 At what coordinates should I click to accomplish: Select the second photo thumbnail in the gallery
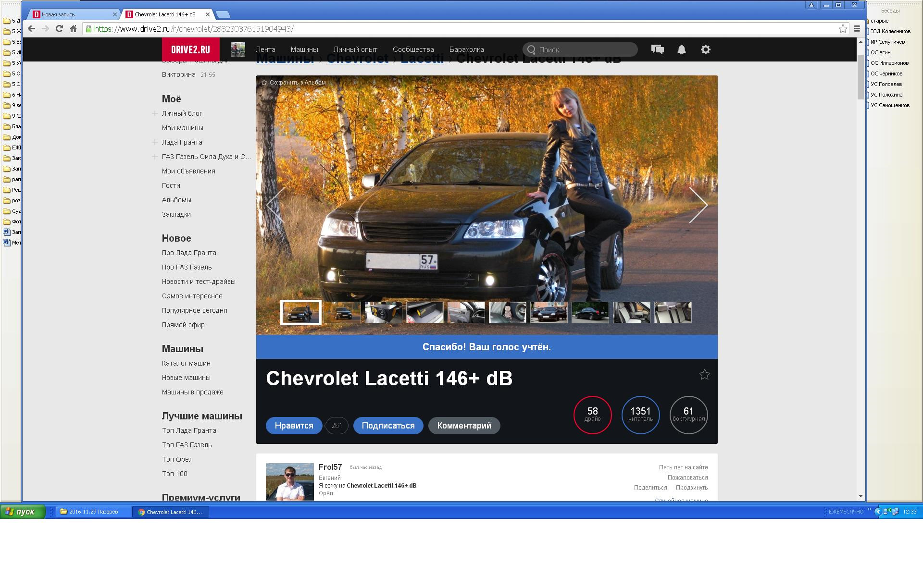tap(342, 312)
